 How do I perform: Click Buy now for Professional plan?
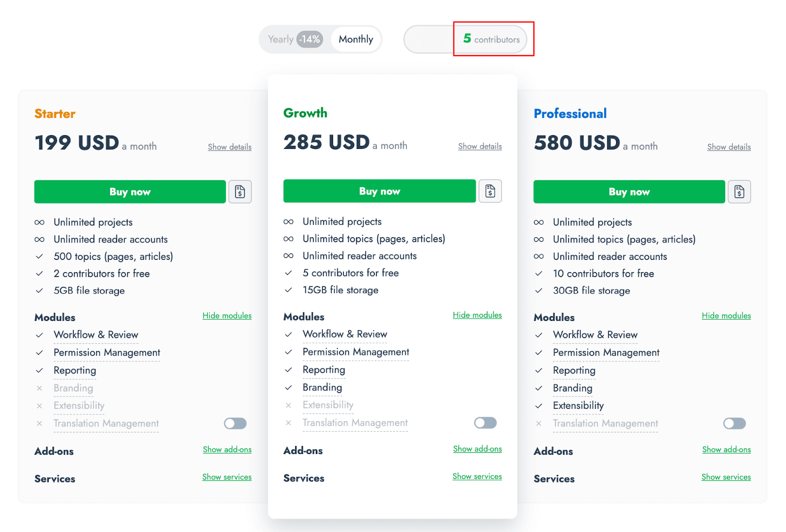click(629, 192)
